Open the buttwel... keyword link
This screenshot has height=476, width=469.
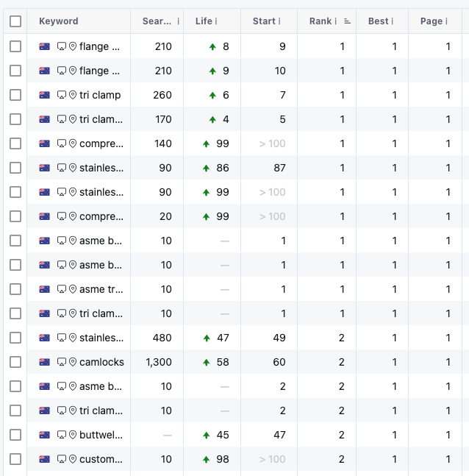coord(101,435)
